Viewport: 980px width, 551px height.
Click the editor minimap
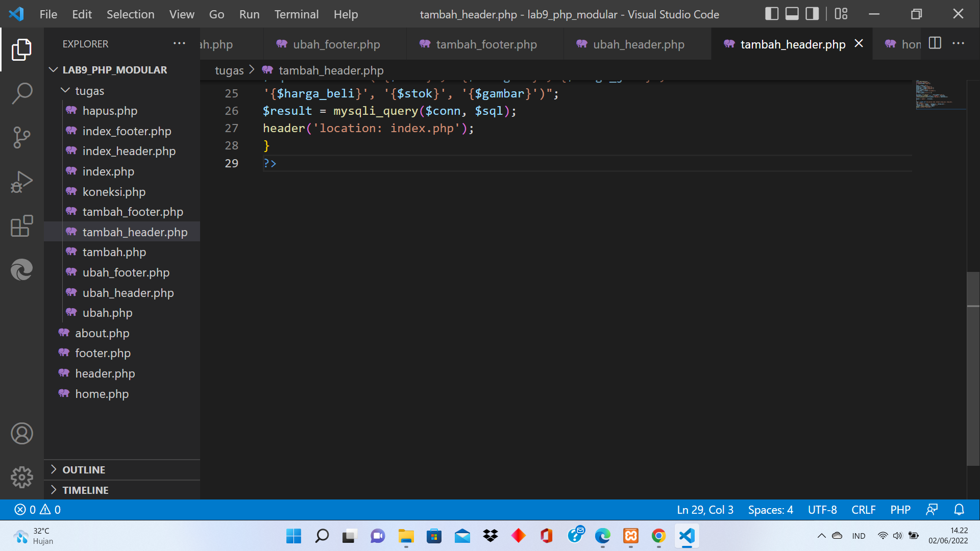[940, 95]
